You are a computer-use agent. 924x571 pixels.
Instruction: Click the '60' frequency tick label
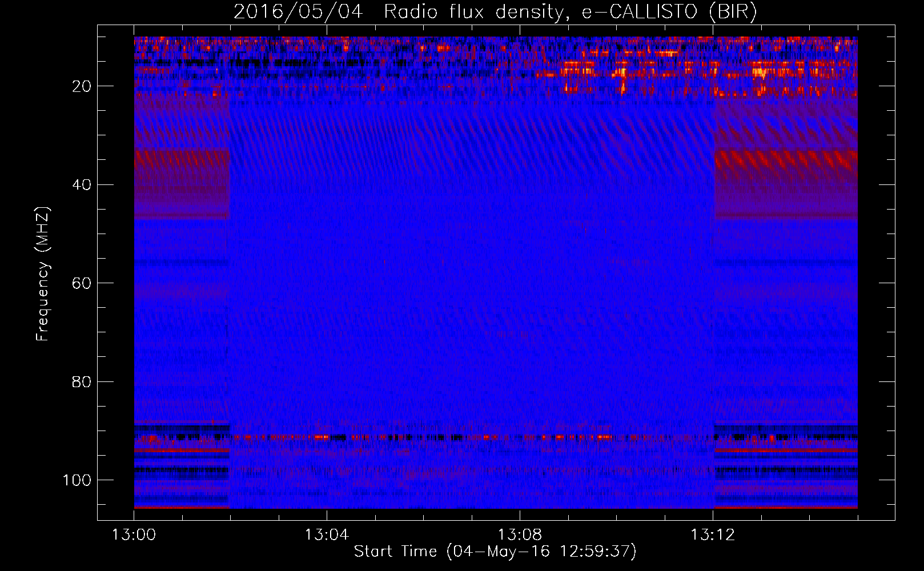tap(82, 283)
